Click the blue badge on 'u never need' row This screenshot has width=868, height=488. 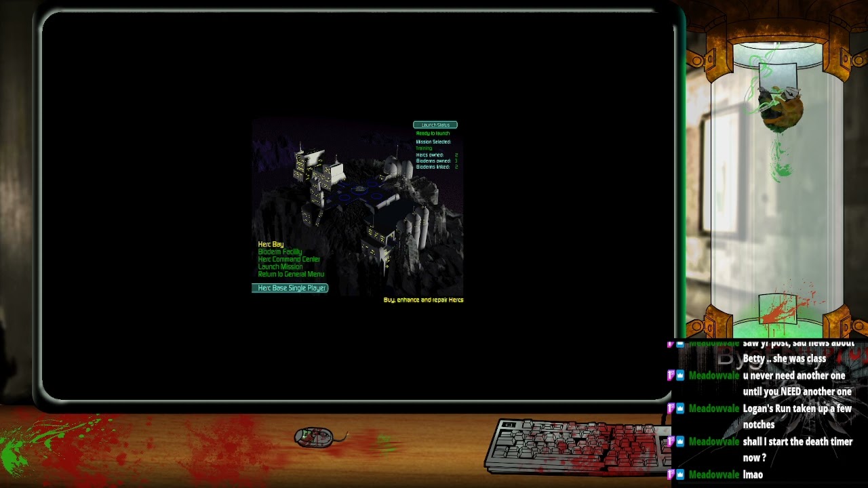680,375
